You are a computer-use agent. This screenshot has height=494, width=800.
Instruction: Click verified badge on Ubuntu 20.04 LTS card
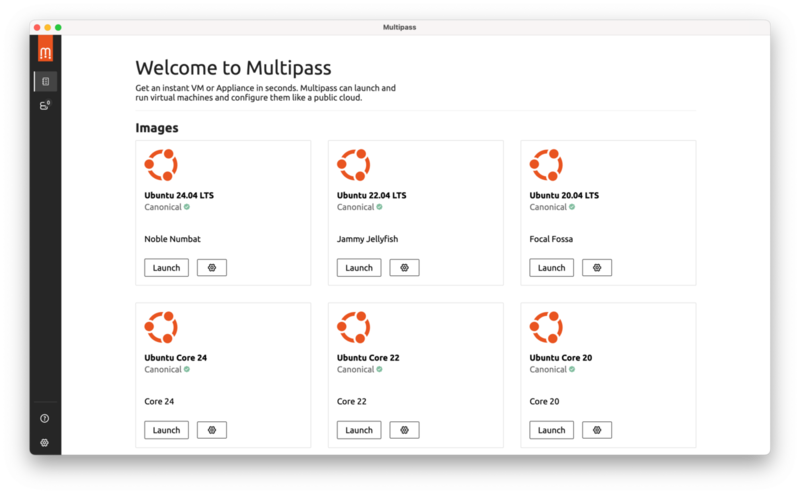coord(572,207)
